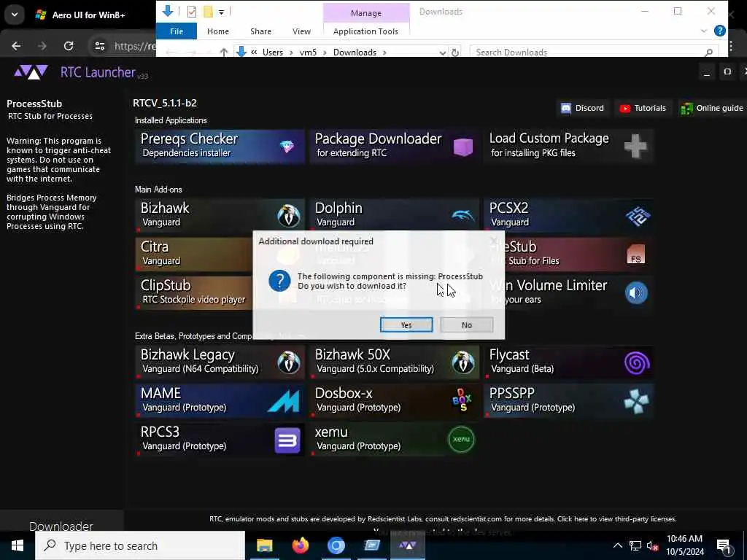Click the RTC Launcher logo icon
The image size is (747, 560).
click(31, 72)
